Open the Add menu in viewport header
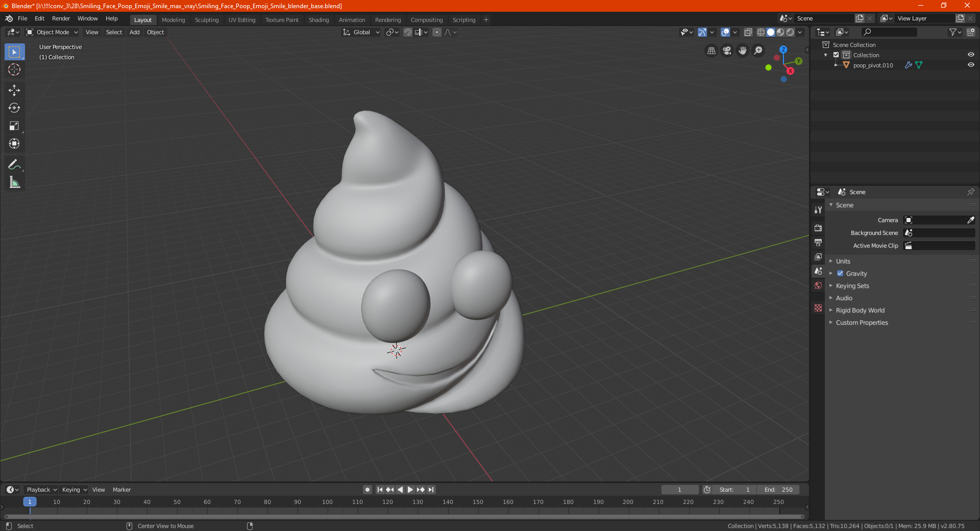 click(x=134, y=32)
